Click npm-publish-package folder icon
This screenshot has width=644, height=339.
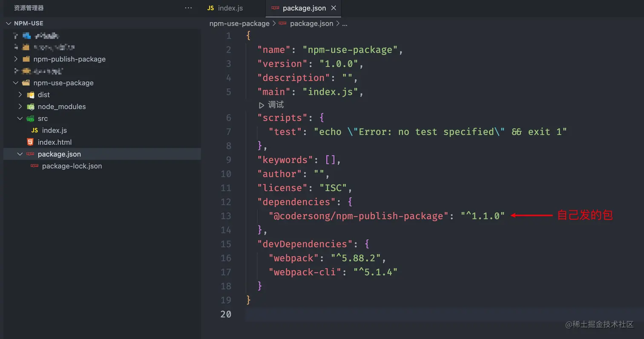pos(26,59)
